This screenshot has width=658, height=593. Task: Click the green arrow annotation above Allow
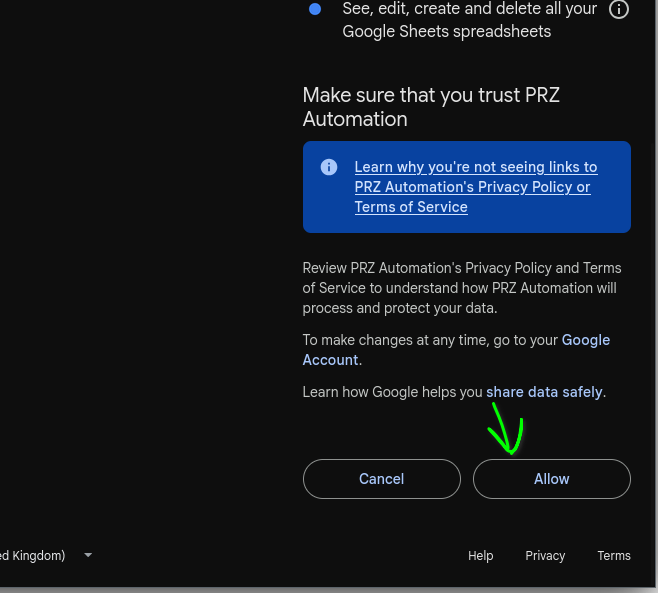click(507, 428)
